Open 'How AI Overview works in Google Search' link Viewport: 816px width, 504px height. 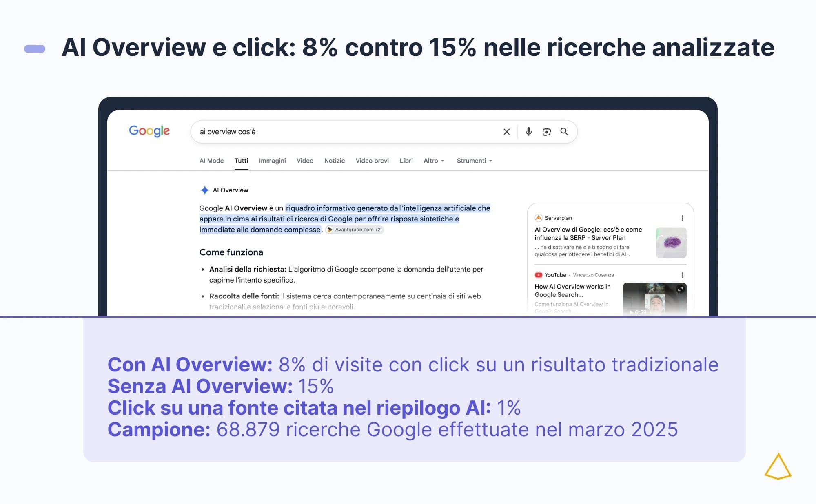(x=572, y=291)
